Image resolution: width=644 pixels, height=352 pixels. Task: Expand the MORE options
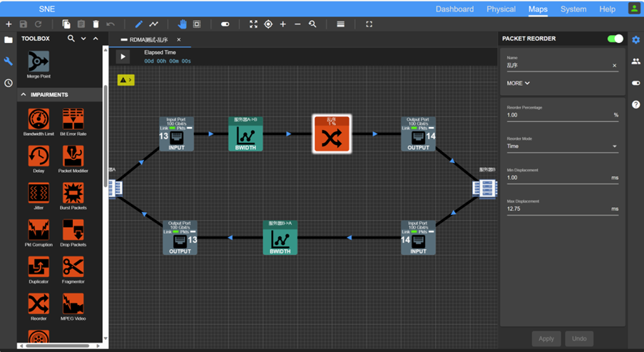point(518,83)
